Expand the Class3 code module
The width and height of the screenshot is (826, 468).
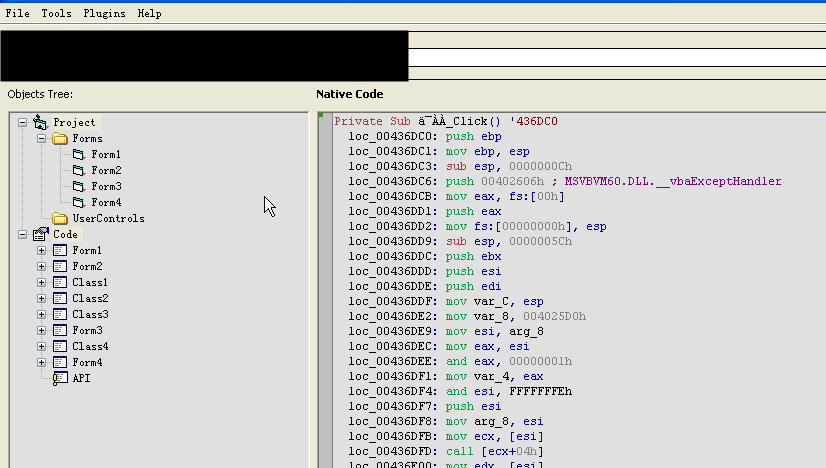coord(42,314)
